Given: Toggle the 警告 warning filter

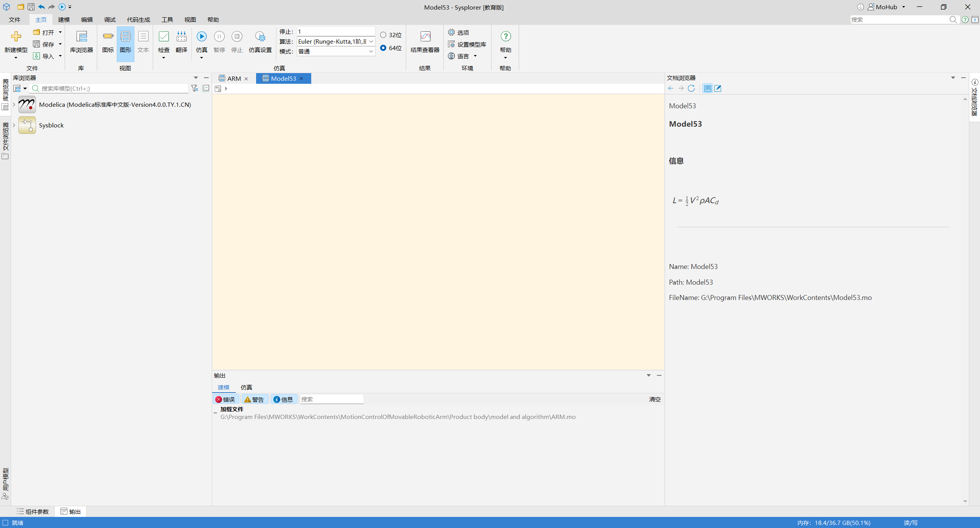Looking at the screenshot, I should point(255,399).
